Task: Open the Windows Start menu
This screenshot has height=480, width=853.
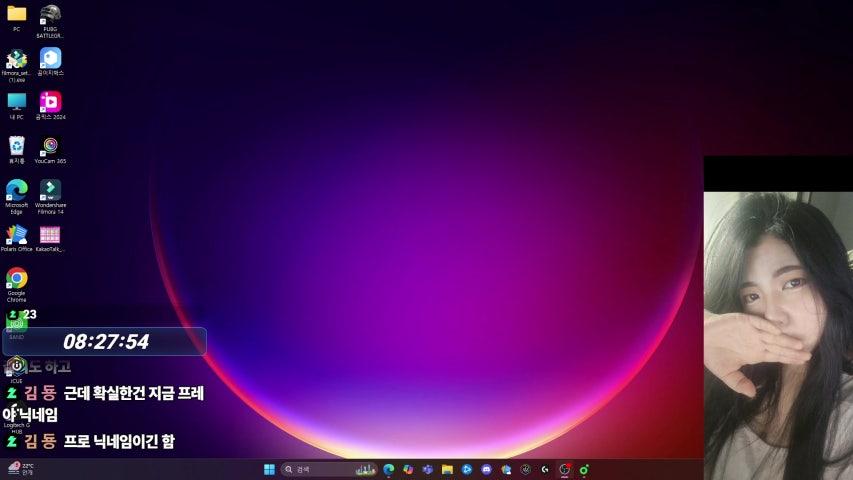Action: [269, 469]
